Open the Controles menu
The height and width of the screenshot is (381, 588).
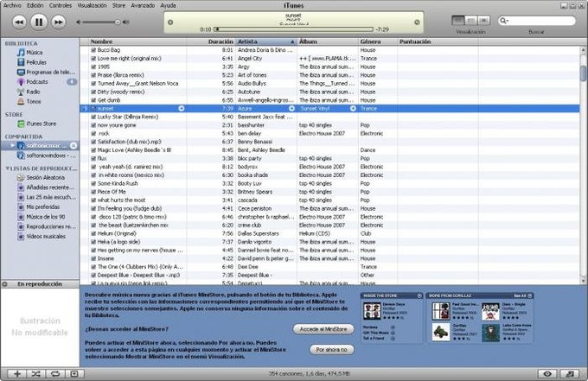[61, 6]
